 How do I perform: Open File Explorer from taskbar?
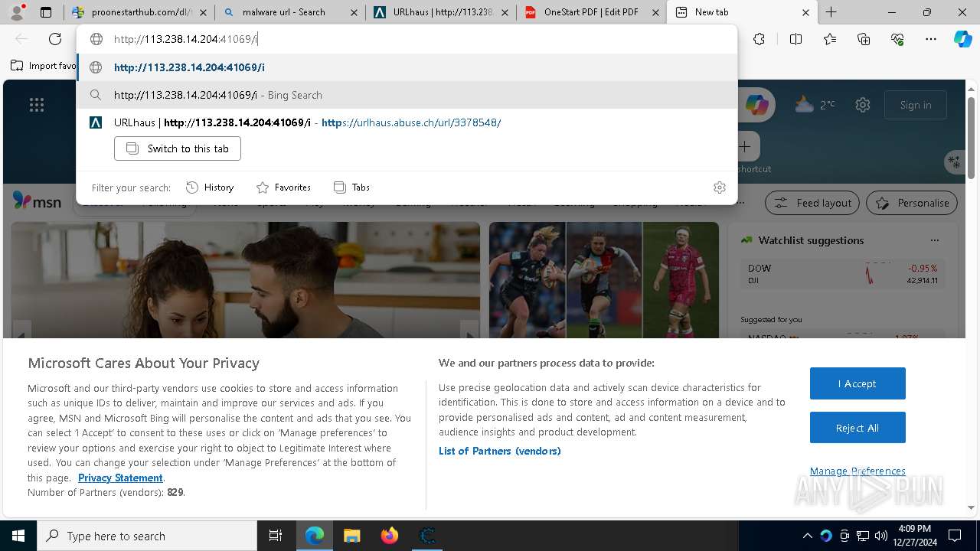pyautogui.click(x=351, y=536)
